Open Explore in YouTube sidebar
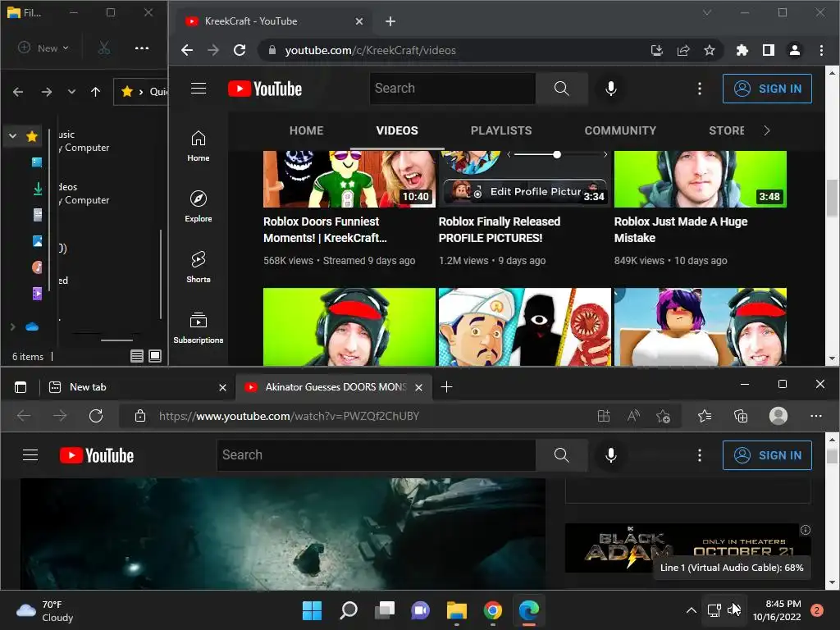840x630 pixels. pyautogui.click(x=199, y=207)
